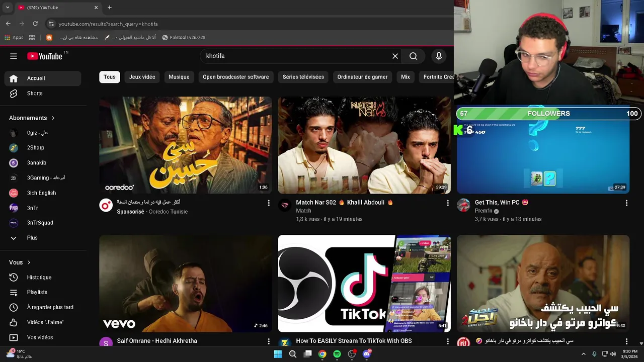Select the Jeux vidéo filter chip

pyautogui.click(x=142, y=77)
